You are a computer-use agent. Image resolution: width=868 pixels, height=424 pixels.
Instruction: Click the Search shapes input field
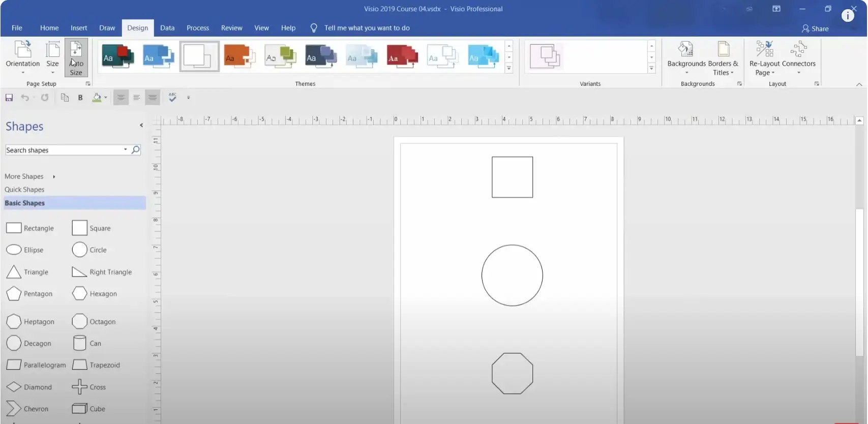[64, 150]
